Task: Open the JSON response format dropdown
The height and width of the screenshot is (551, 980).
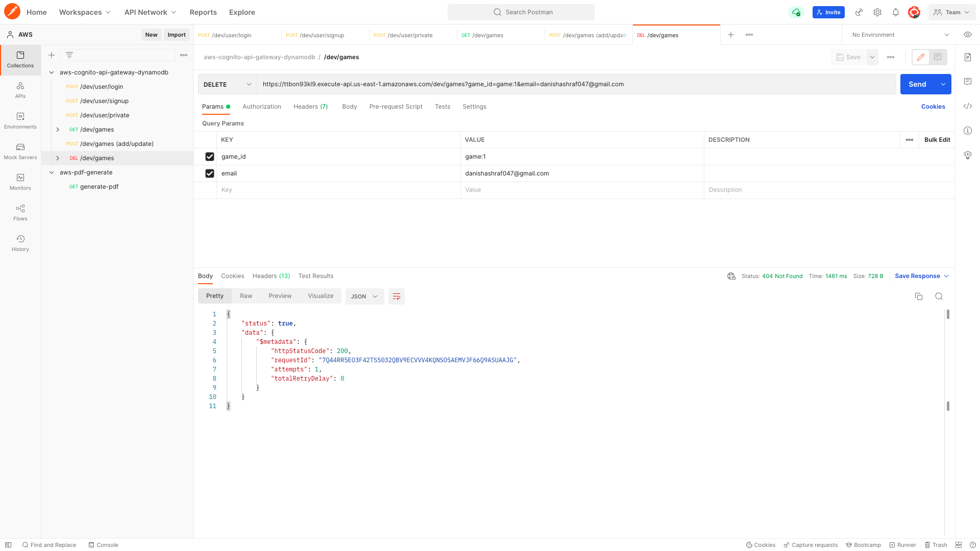Action: click(x=364, y=296)
